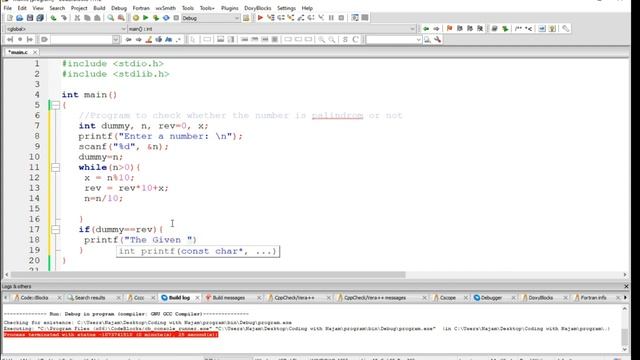Screen dimensions: 640x360
Task: Open the dropdown arrow of the search box beside the wrench icon
Action: [x=418, y=40]
